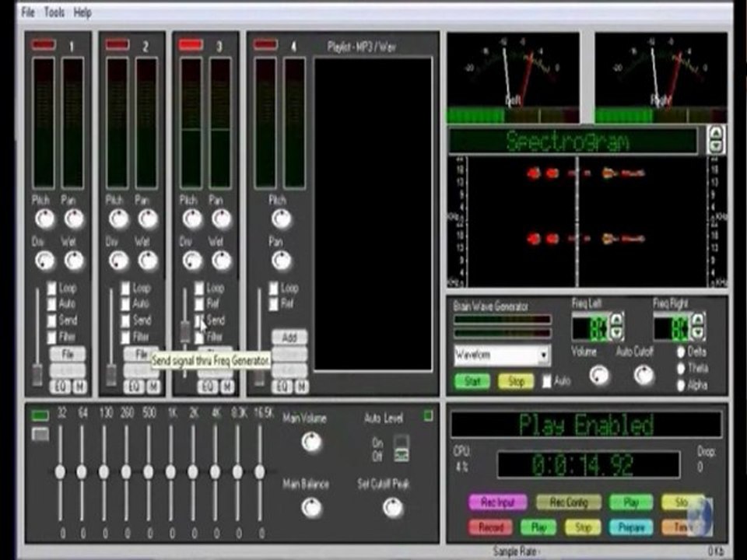Image resolution: width=747 pixels, height=560 pixels.
Task: Check the Send checkbox on channel 3
Action: tap(199, 320)
